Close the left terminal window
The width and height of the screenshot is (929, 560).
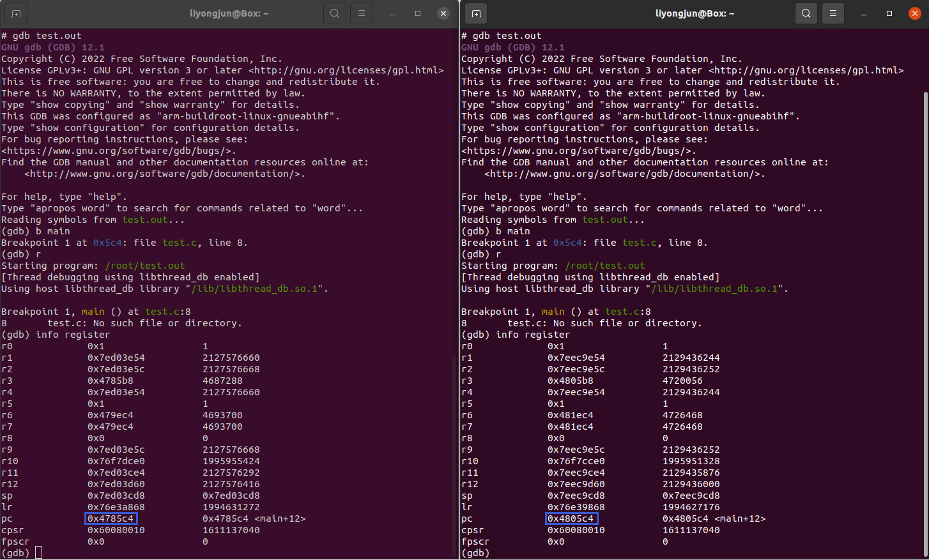coord(443,13)
